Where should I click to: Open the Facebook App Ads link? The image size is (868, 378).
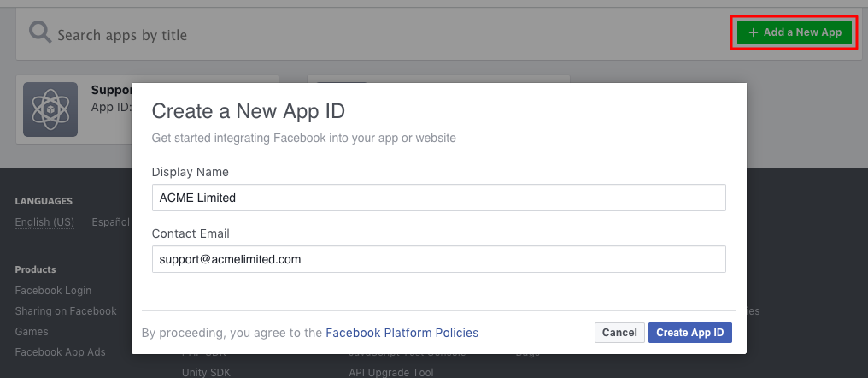61,352
